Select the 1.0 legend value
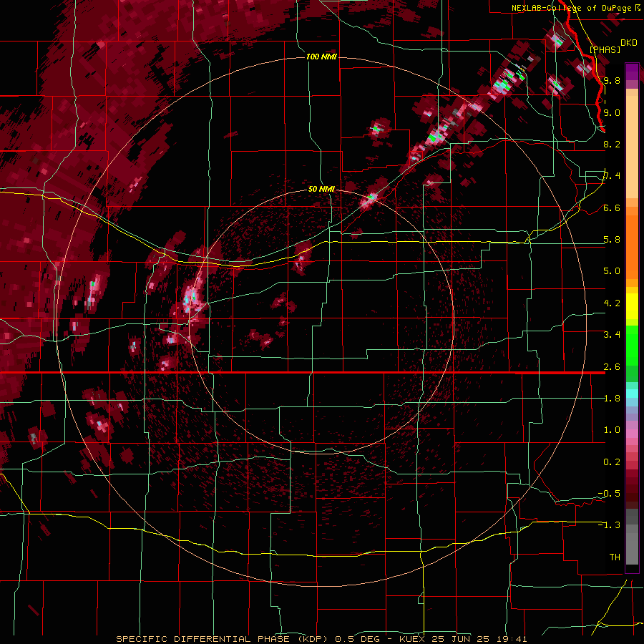Screen dimensions: 644x644 pyautogui.click(x=612, y=429)
